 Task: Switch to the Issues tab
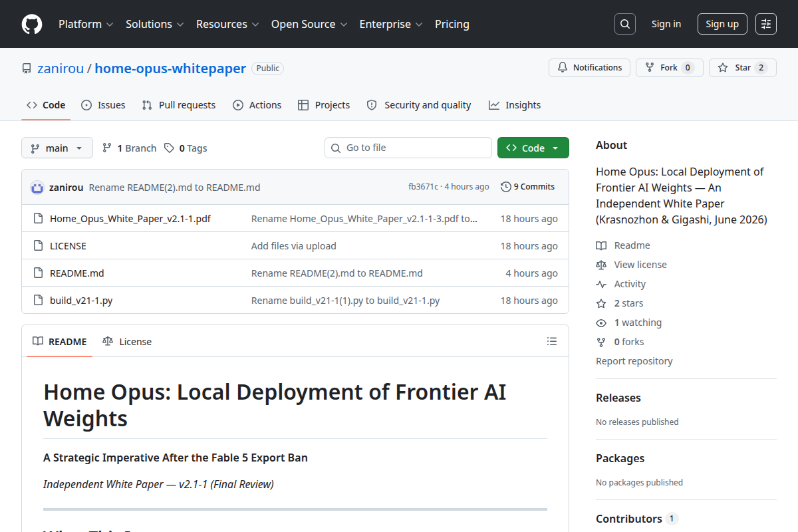[x=103, y=105]
